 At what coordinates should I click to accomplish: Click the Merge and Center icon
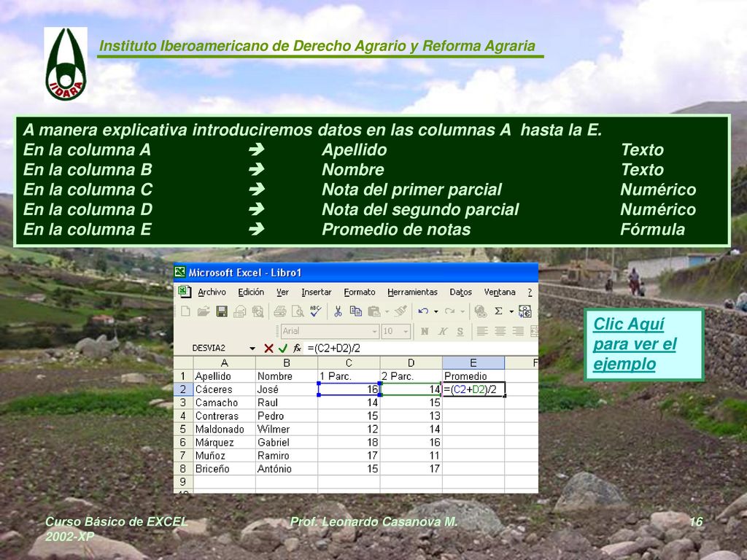(534, 331)
